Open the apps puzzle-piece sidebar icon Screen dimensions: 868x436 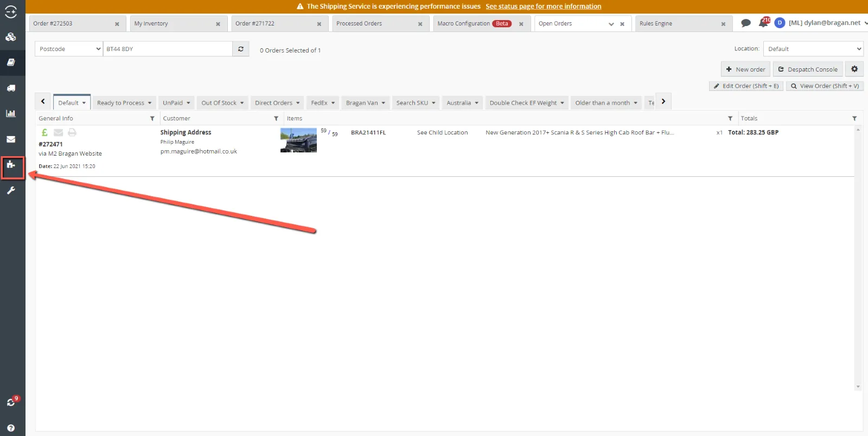pos(11,164)
